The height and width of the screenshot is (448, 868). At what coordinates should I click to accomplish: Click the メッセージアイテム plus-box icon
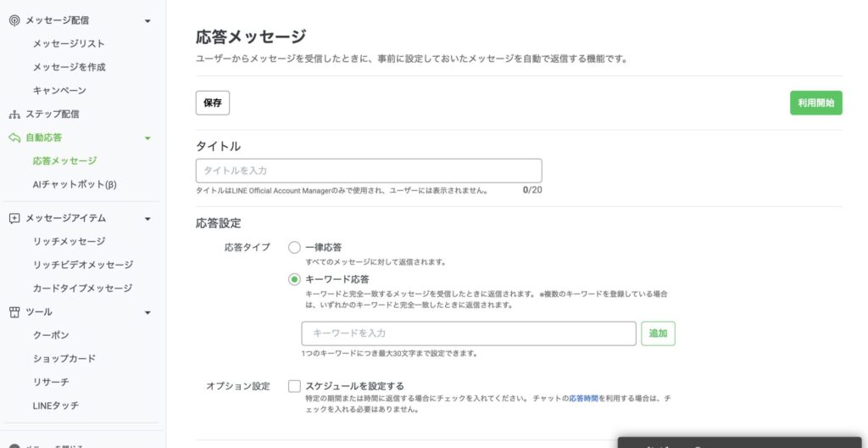coord(14,218)
